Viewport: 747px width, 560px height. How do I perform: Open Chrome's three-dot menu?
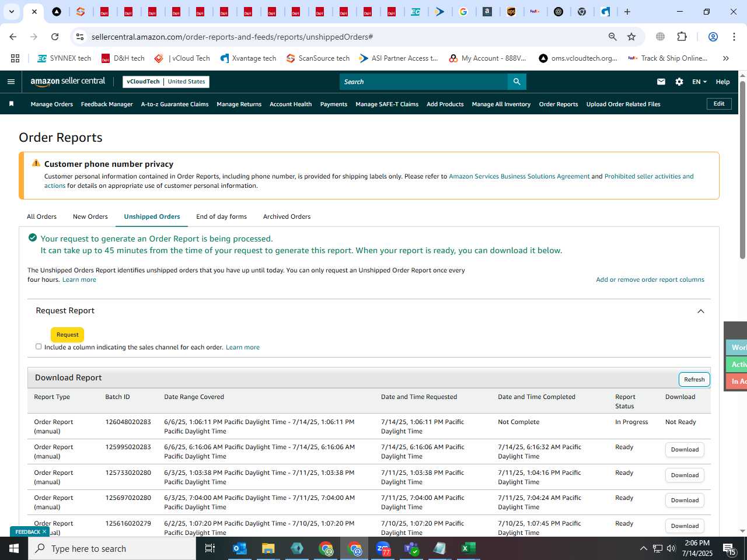coord(734,37)
